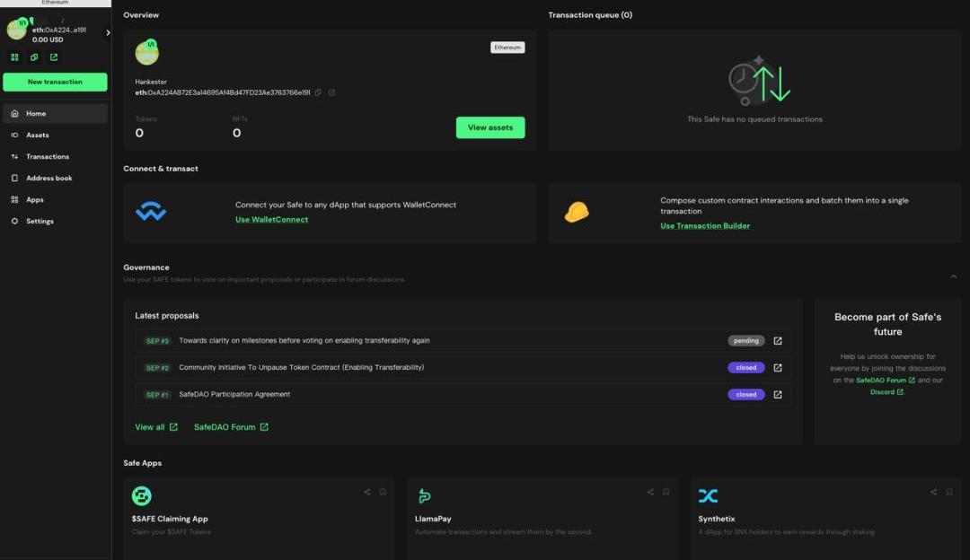Click the Community Initiative To Unpause Token Contract proposal
The image size is (970, 560).
click(301, 367)
